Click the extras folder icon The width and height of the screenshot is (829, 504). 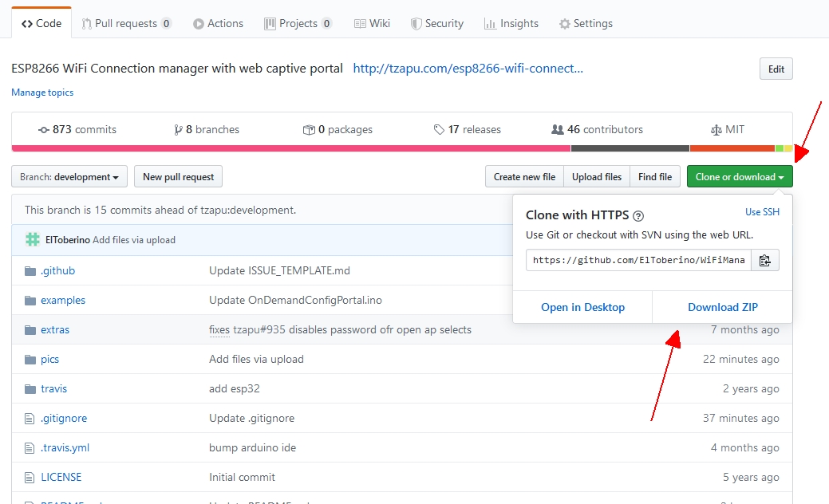click(x=30, y=330)
